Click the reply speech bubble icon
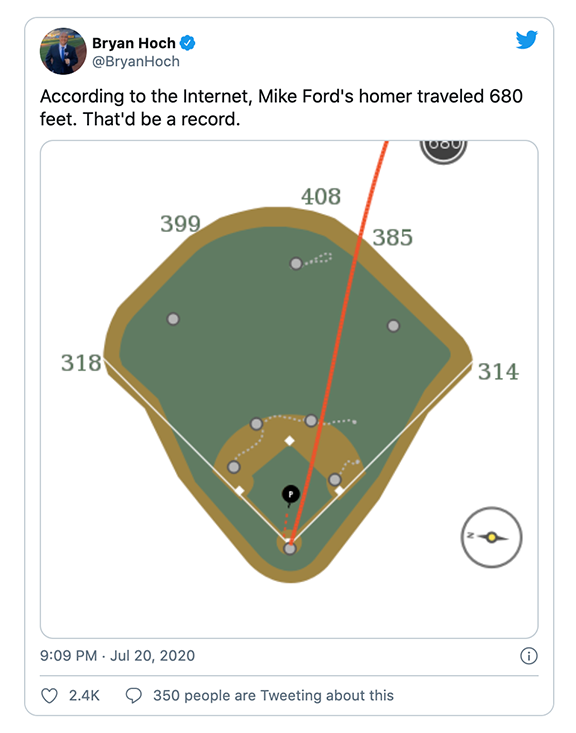The image size is (576, 733). (x=133, y=696)
